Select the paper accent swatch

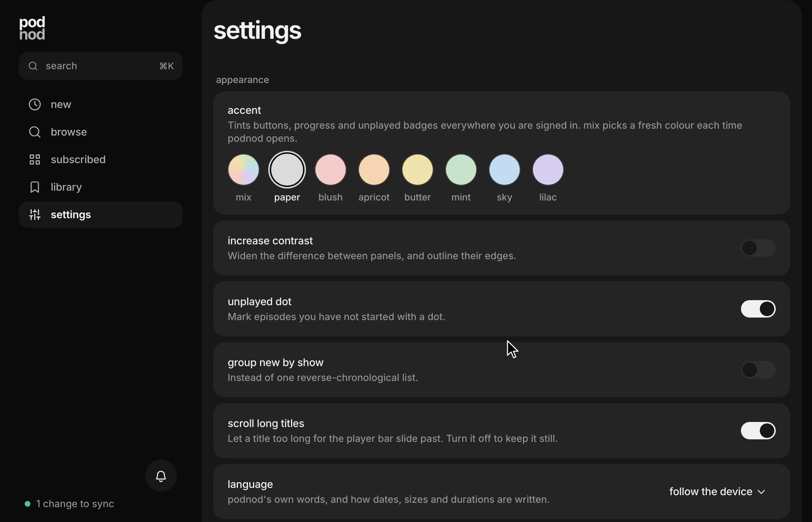(287, 170)
